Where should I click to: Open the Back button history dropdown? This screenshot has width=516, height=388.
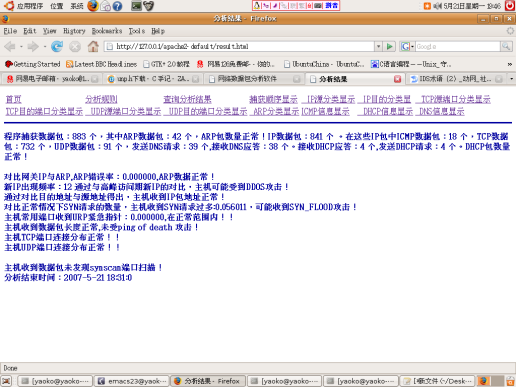pyautogui.click(x=21, y=47)
